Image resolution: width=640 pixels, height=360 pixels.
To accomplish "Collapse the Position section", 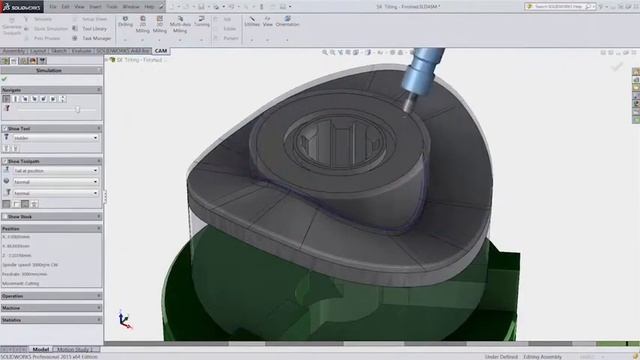I will (x=98, y=229).
